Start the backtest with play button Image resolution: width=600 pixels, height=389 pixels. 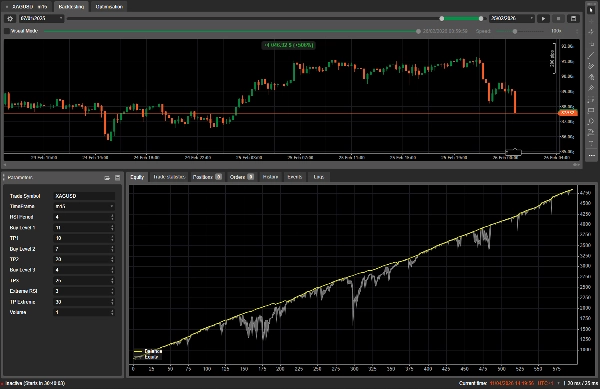tap(543, 18)
